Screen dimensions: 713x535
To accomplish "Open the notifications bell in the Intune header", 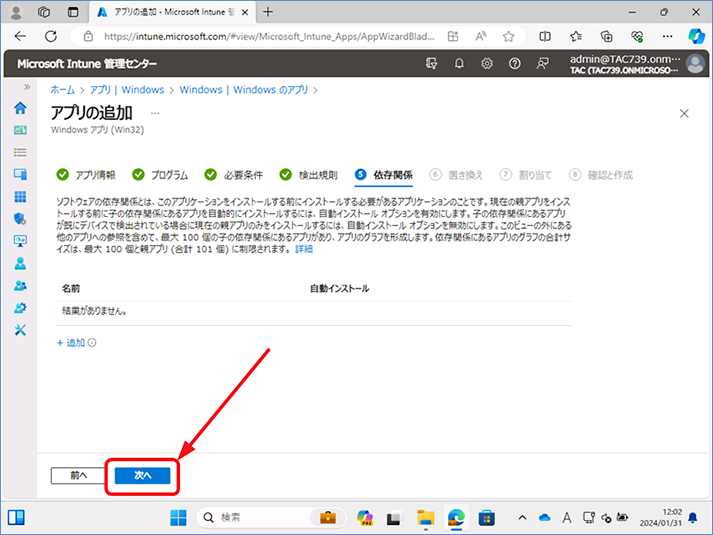I will [459, 64].
